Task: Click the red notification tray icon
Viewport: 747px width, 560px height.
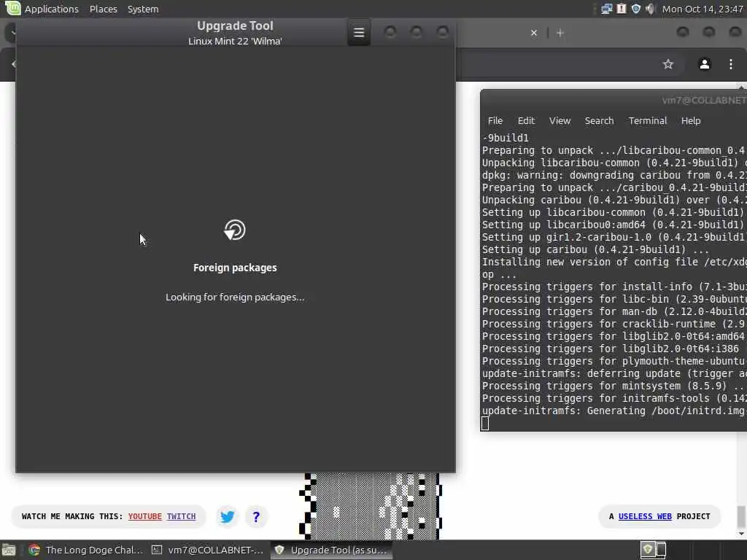Action: click(x=622, y=9)
